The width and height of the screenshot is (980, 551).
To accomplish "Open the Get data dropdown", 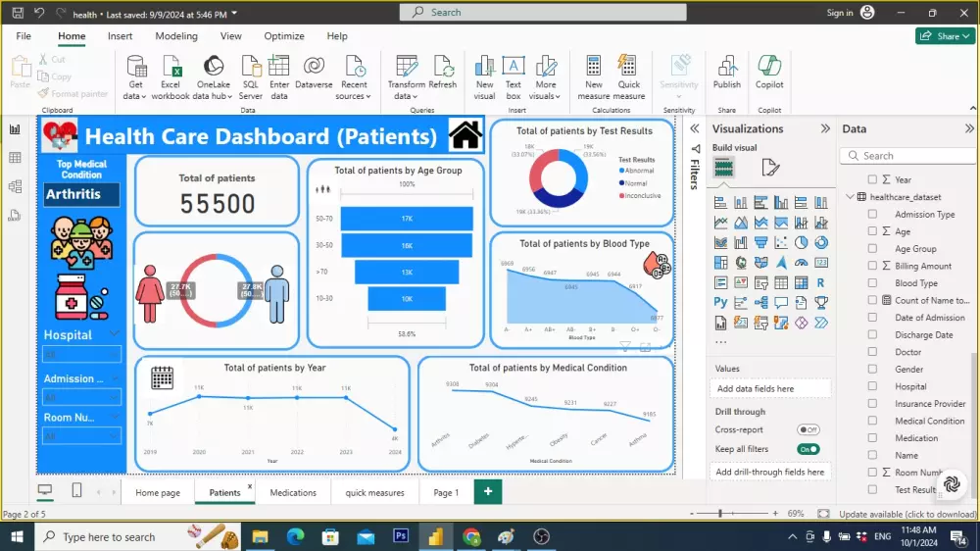I will click(x=134, y=90).
